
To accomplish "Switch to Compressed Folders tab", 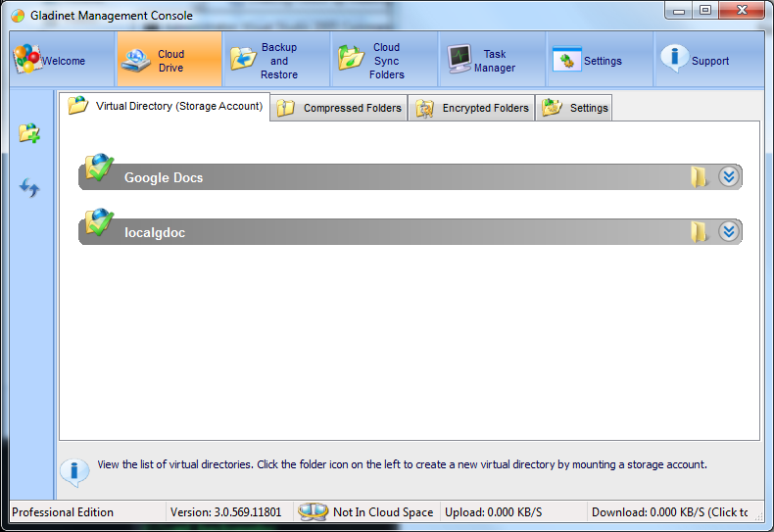I will pos(339,108).
